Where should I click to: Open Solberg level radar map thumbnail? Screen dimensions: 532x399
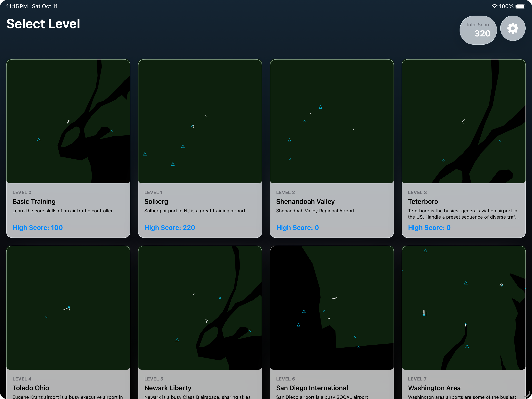point(200,121)
